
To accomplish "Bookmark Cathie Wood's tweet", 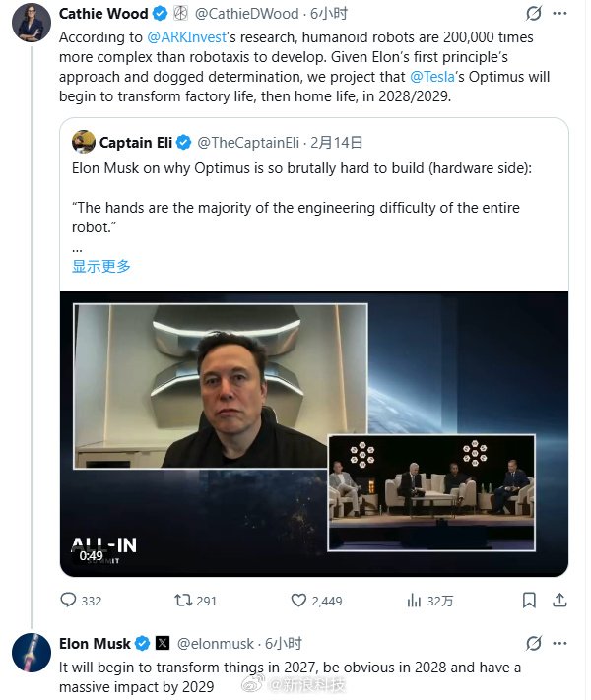I will tap(529, 600).
